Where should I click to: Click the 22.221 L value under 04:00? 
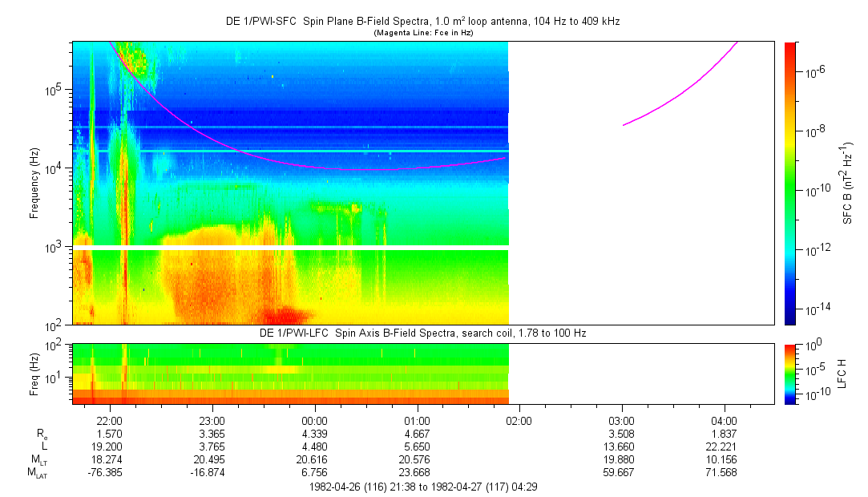click(724, 446)
